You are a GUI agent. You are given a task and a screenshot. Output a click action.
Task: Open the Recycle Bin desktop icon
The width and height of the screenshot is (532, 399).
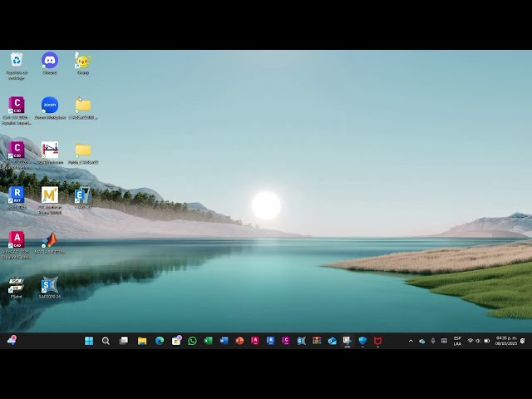pyautogui.click(x=17, y=66)
